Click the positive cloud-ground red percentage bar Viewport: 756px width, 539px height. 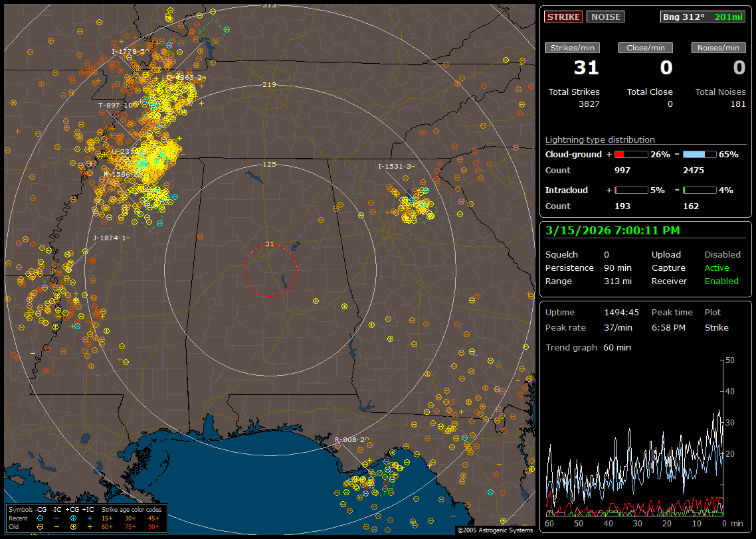point(630,154)
